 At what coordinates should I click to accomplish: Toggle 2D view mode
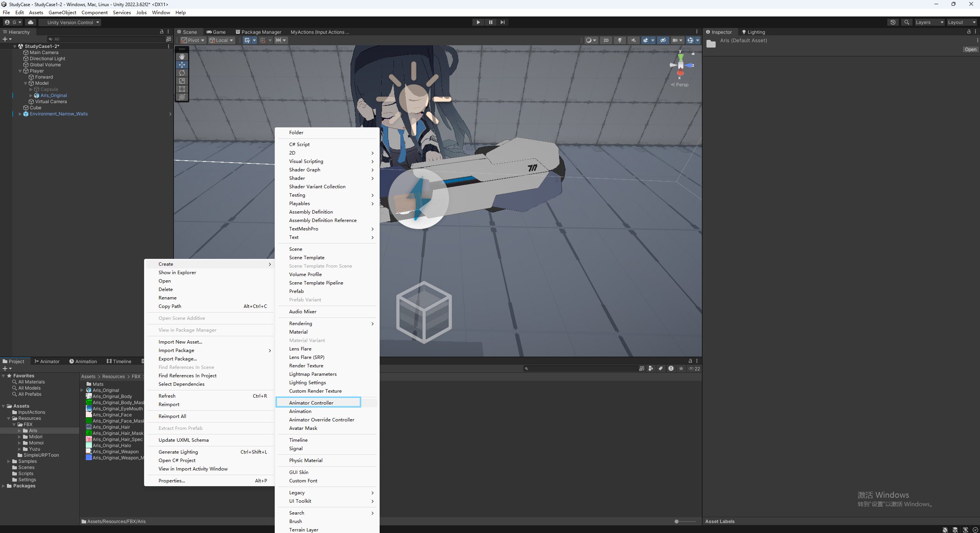pyautogui.click(x=606, y=40)
